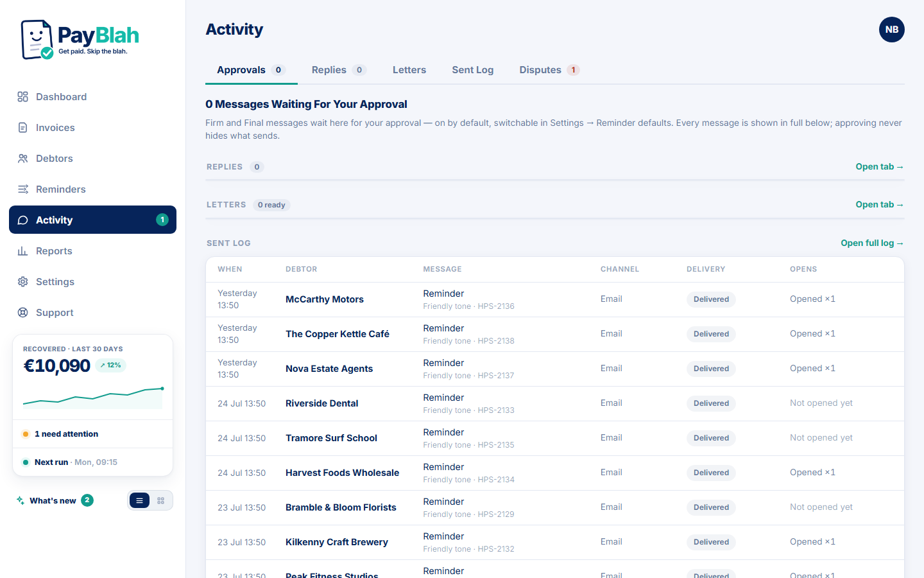
Task: Click Delivered badge for Riverside Dental
Action: pos(711,403)
